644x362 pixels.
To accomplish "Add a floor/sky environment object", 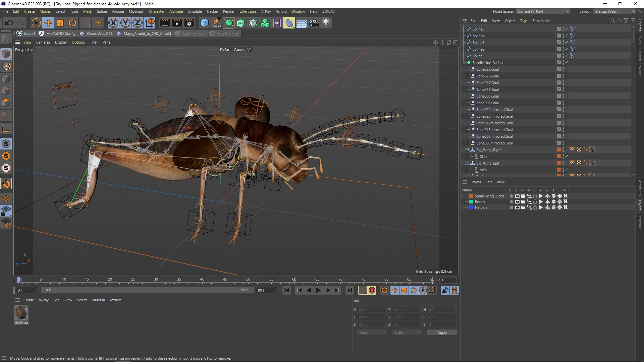I will (302, 23).
